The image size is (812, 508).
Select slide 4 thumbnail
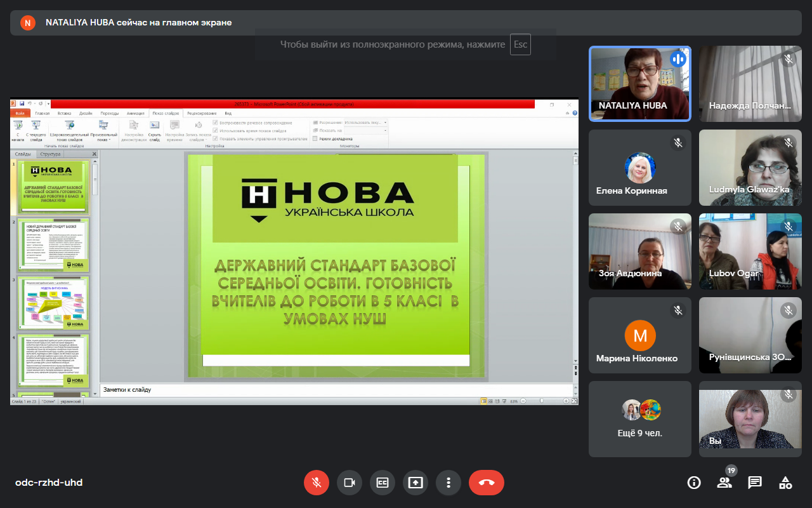(x=53, y=361)
